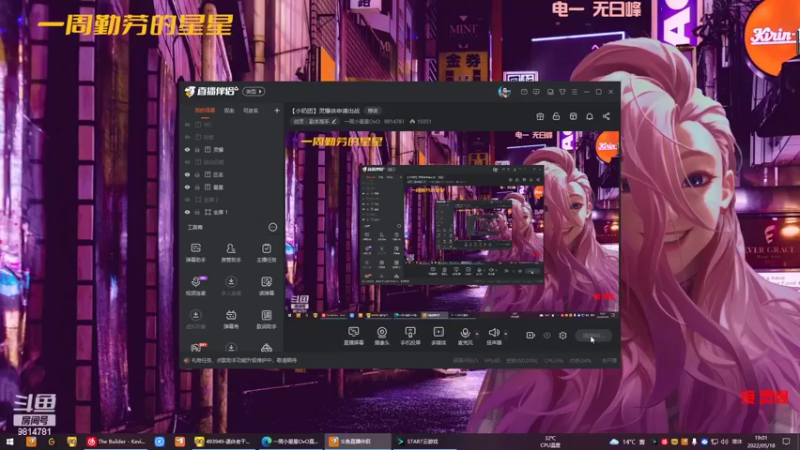The height and width of the screenshot is (450, 800).
Task: Click the pill arrow button beside the app logo
Action: pyautogui.click(x=254, y=91)
